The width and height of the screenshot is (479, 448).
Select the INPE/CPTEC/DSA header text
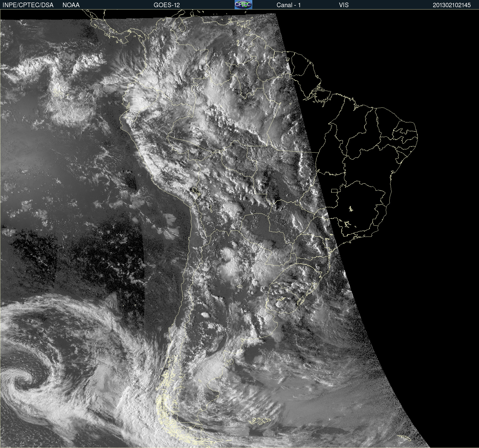(x=28, y=5)
